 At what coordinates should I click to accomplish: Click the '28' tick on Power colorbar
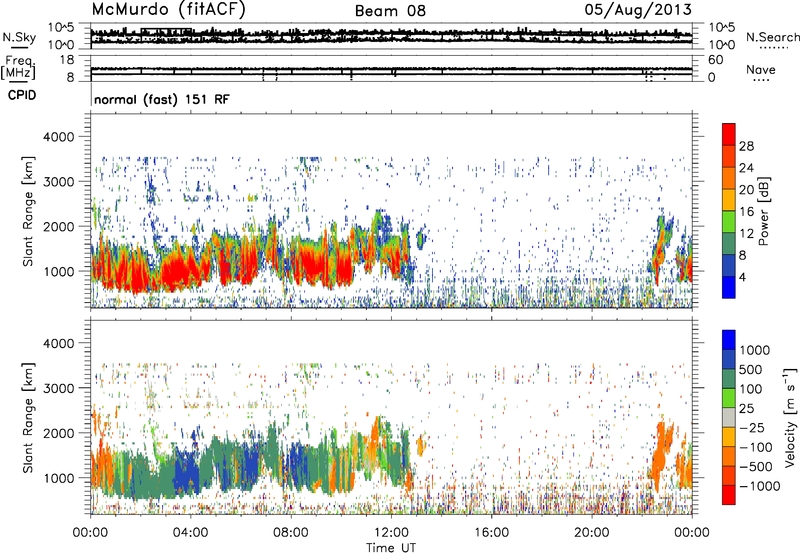tap(746, 146)
